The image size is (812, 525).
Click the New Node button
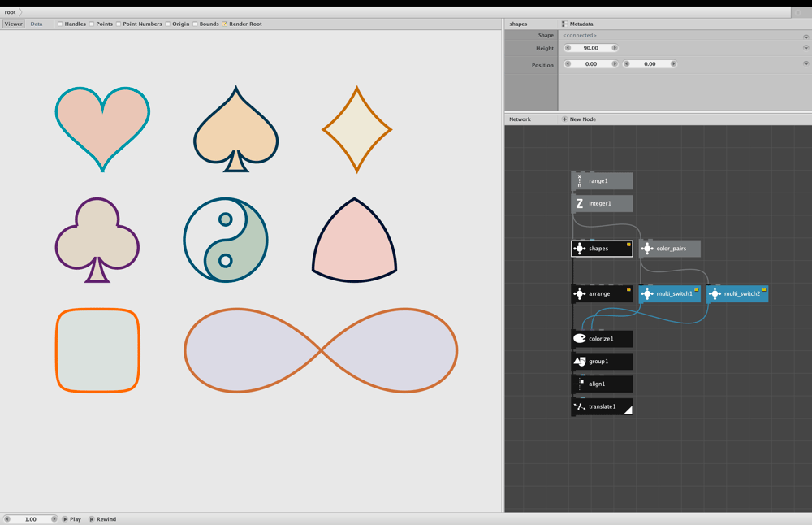pos(579,119)
